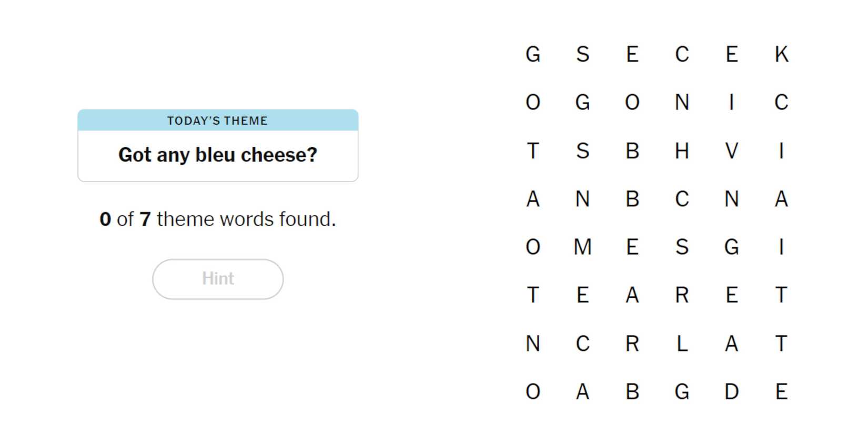Pick the letter V in the grid
The image size is (868, 434).
tap(731, 151)
